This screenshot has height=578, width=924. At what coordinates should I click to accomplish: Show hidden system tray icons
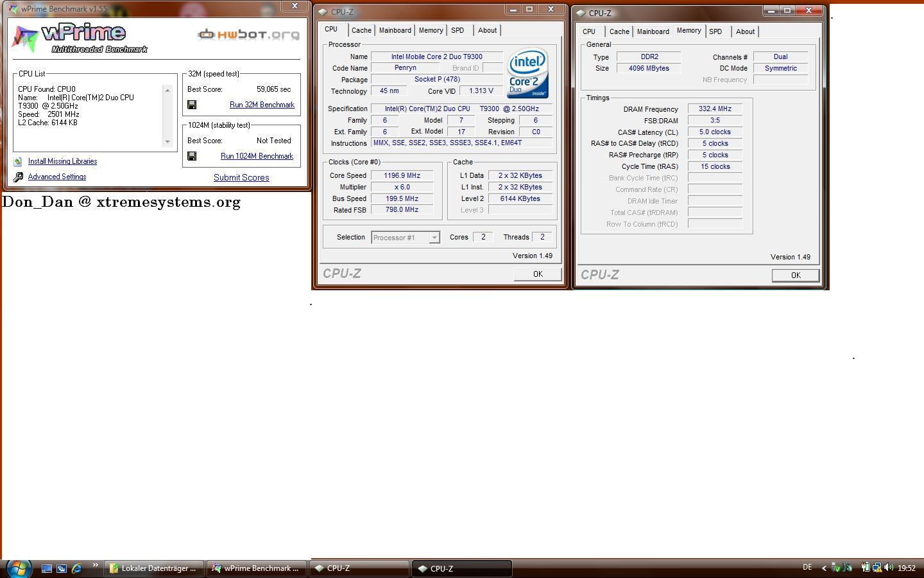click(x=825, y=568)
